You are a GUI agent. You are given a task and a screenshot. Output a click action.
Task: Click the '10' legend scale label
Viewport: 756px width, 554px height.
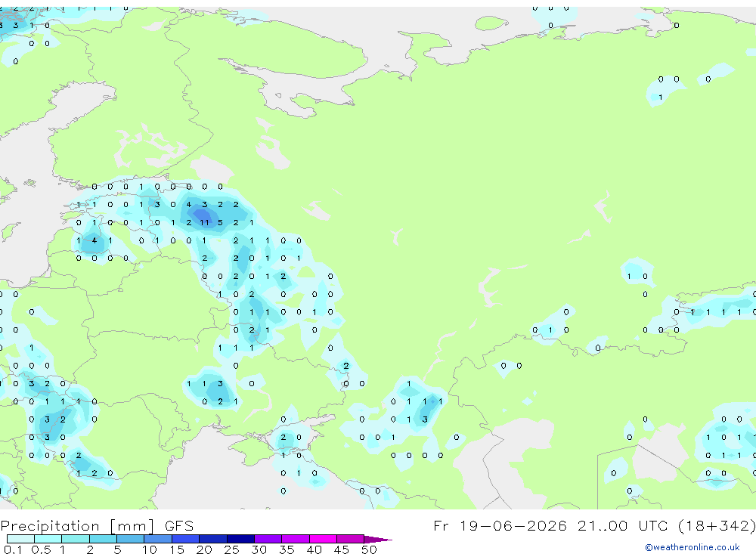click(150, 549)
